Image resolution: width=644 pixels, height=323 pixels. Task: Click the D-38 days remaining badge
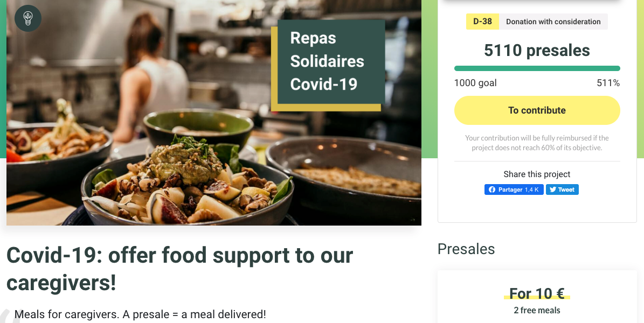click(x=482, y=22)
